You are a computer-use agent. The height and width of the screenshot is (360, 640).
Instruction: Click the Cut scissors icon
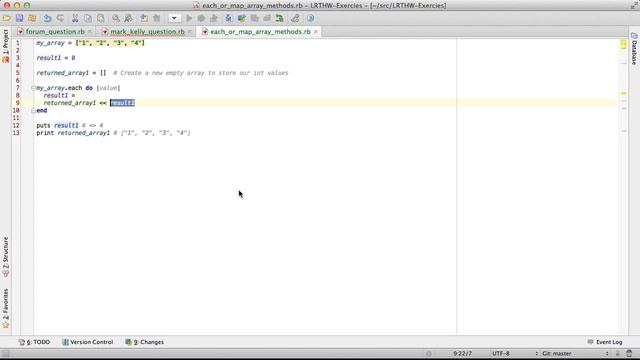[x=75, y=18]
